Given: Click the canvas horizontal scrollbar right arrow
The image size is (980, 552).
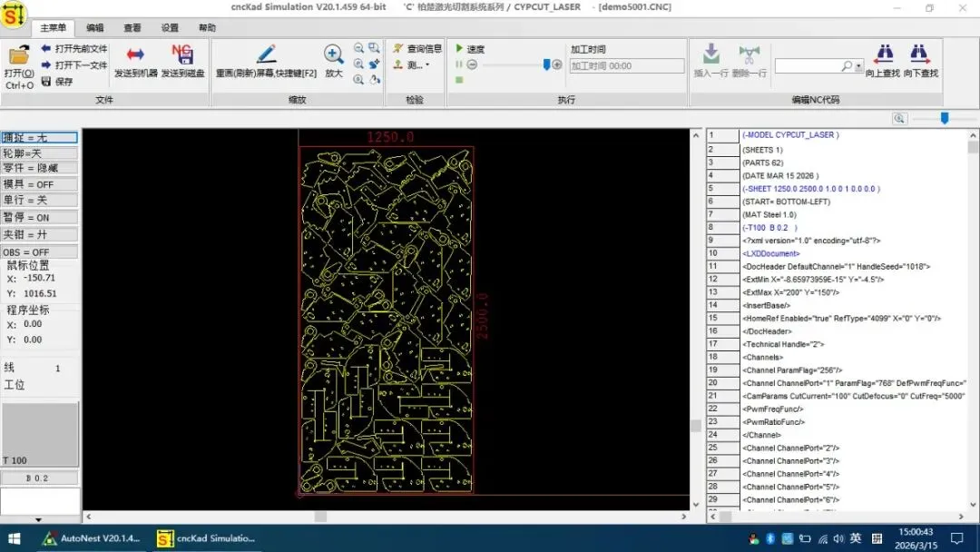Looking at the screenshot, I should (x=684, y=517).
